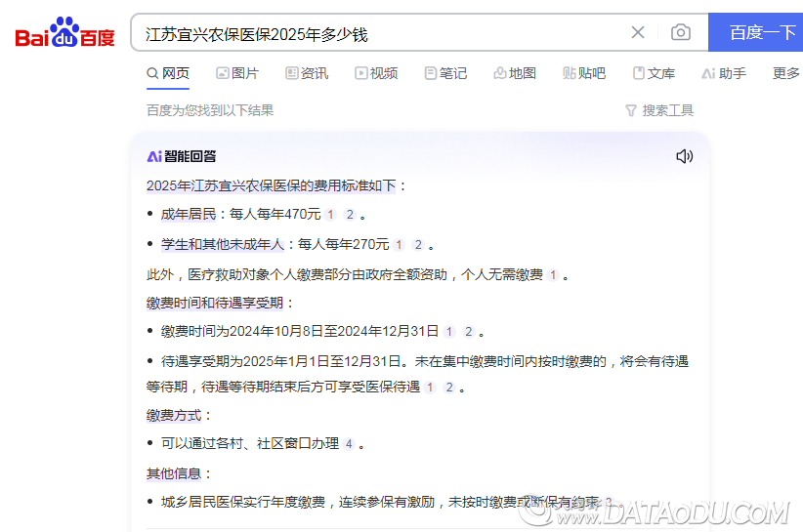803x532 pixels.
Task: Click the line 2025年江苏宜兴农保医保的费用标准如下
Action: [x=272, y=185]
